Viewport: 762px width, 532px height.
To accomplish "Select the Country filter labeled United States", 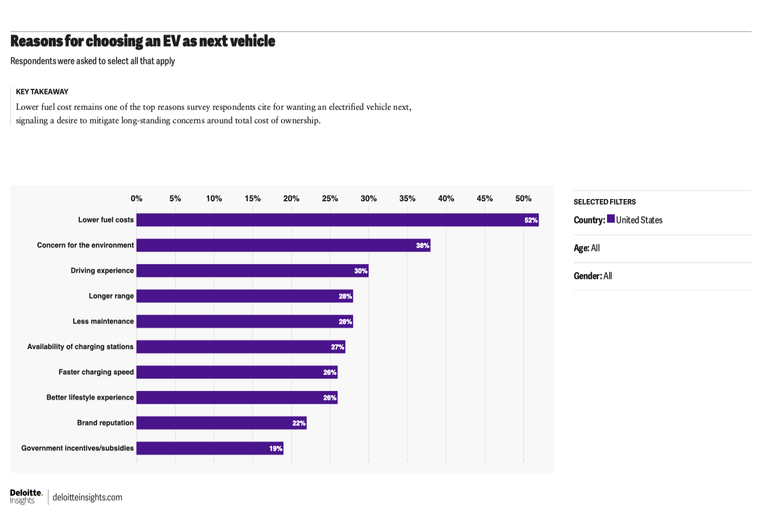I will pos(639,220).
